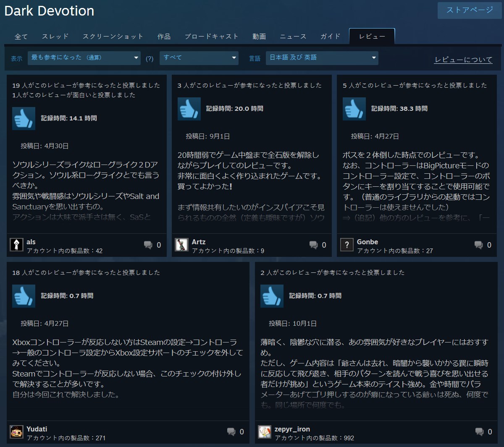Click アカウント内の製品数：992 text
This screenshot has width=504, height=447.
[x=315, y=438]
